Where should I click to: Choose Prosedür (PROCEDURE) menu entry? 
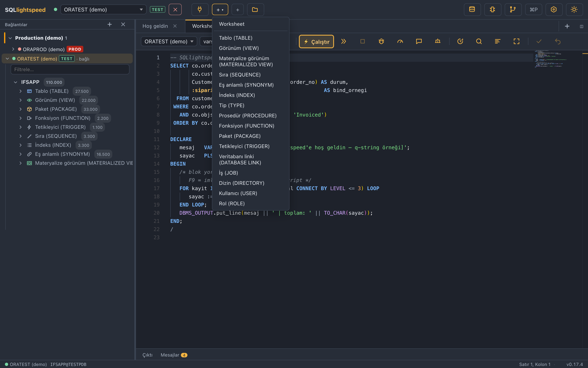(251, 116)
